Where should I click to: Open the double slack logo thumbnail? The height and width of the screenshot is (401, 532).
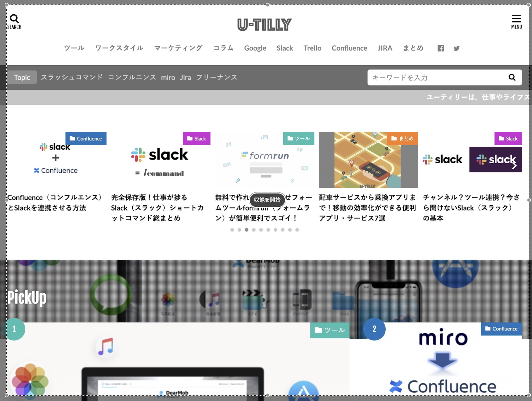(x=472, y=160)
